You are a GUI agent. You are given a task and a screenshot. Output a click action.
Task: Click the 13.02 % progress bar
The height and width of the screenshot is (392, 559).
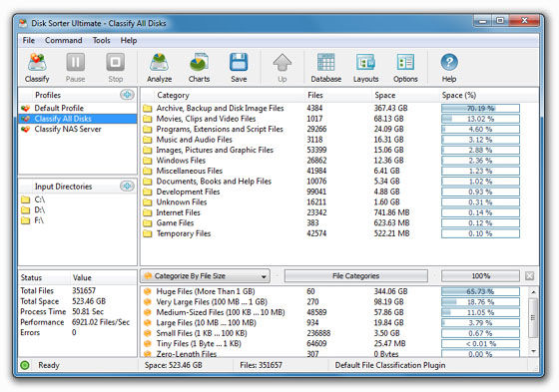[x=480, y=119]
